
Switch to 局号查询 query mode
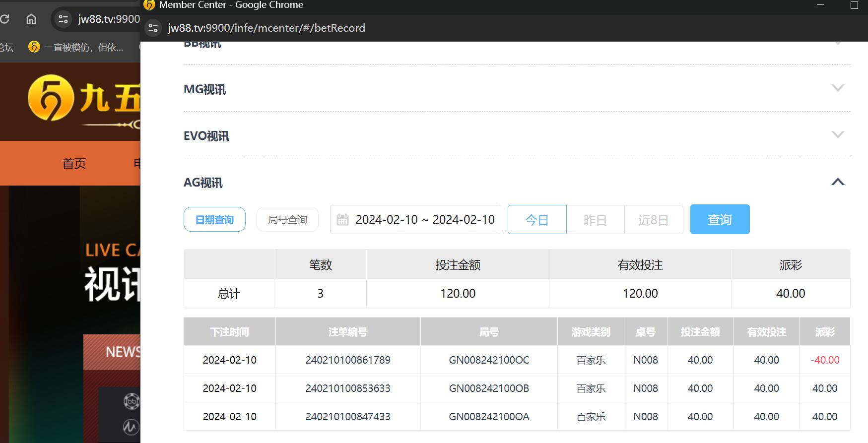[287, 220]
